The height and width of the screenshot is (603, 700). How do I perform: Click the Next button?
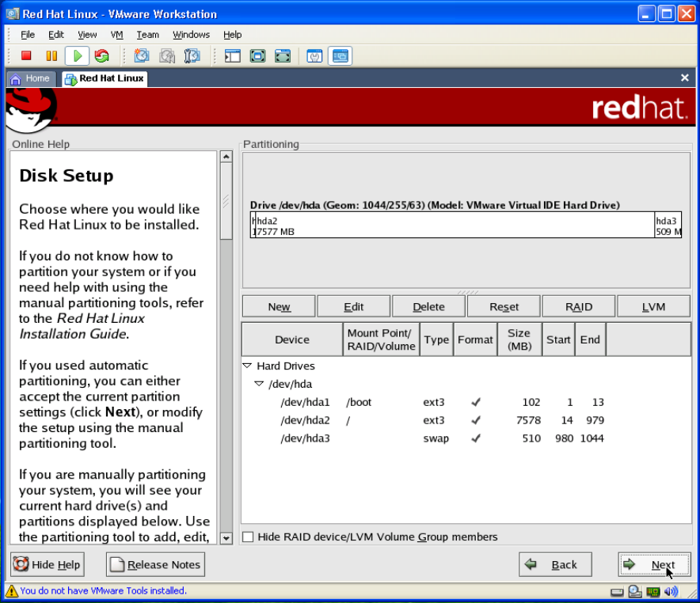pyautogui.click(x=654, y=565)
